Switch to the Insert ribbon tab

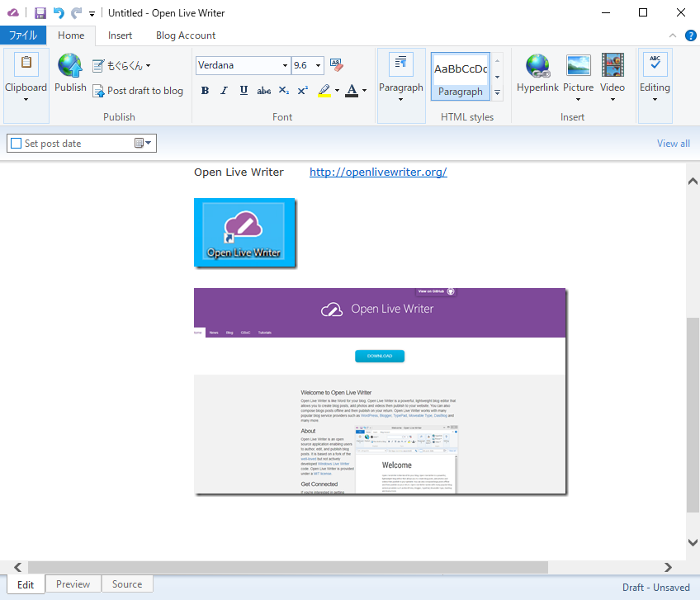click(x=120, y=35)
